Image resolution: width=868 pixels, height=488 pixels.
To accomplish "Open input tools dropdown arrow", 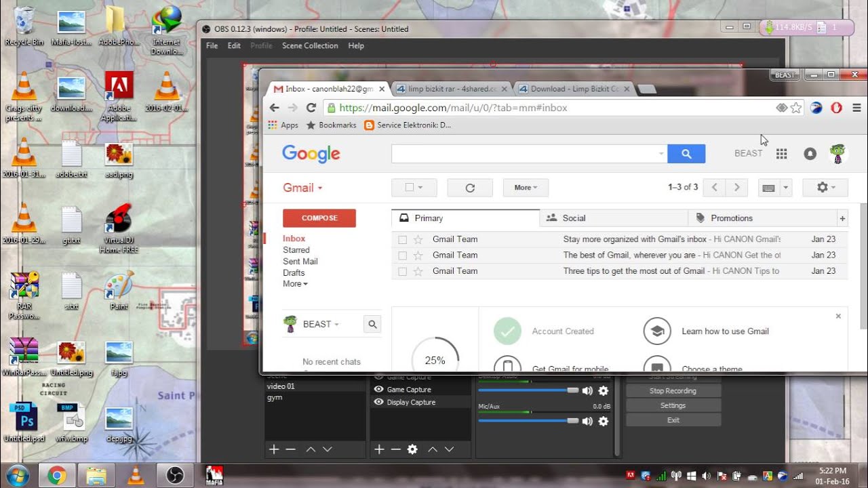I will [x=786, y=188].
